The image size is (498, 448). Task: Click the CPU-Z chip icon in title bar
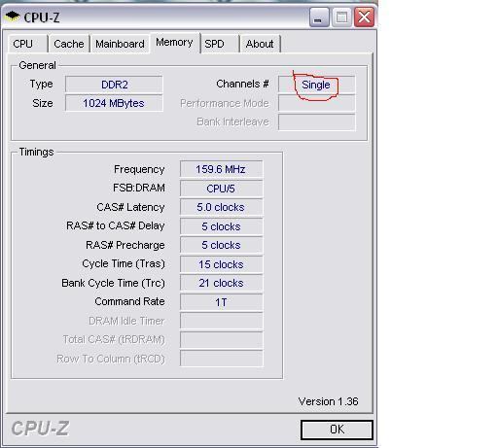[x=13, y=17]
